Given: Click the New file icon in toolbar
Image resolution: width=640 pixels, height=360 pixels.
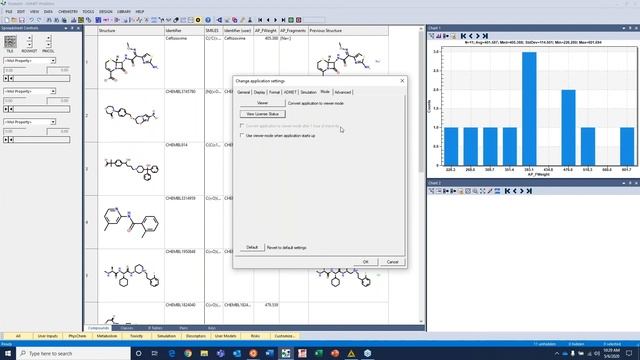Looking at the screenshot, I should click(7, 20).
